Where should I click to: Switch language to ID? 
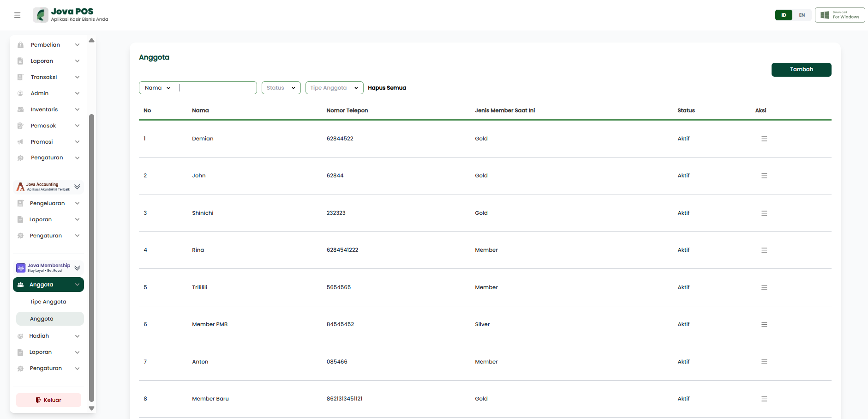(x=784, y=15)
